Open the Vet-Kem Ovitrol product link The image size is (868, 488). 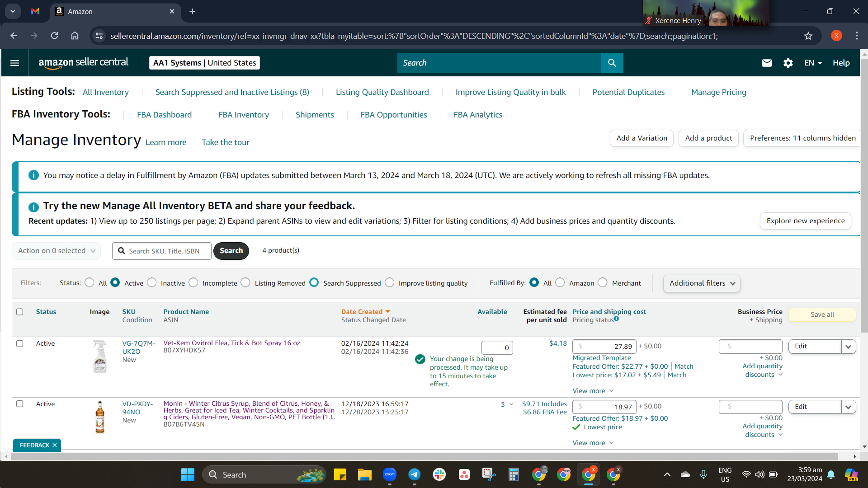[231, 343]
